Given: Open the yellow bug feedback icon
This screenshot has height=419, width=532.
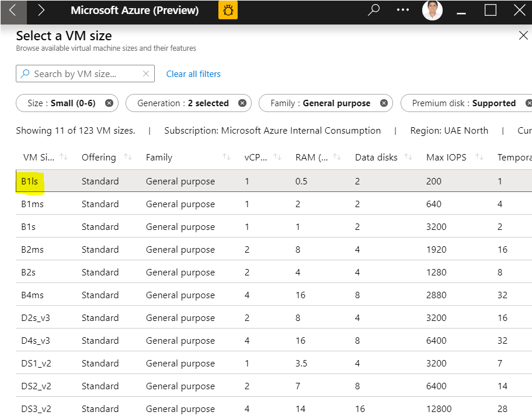Looking at the screenshot, I should [x=228, y=11].
